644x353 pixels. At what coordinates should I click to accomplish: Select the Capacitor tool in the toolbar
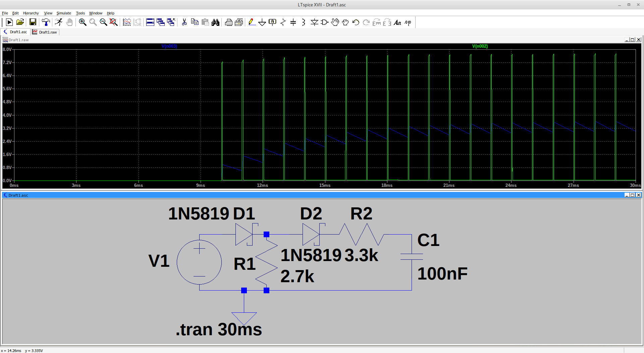tap(293, 22)
